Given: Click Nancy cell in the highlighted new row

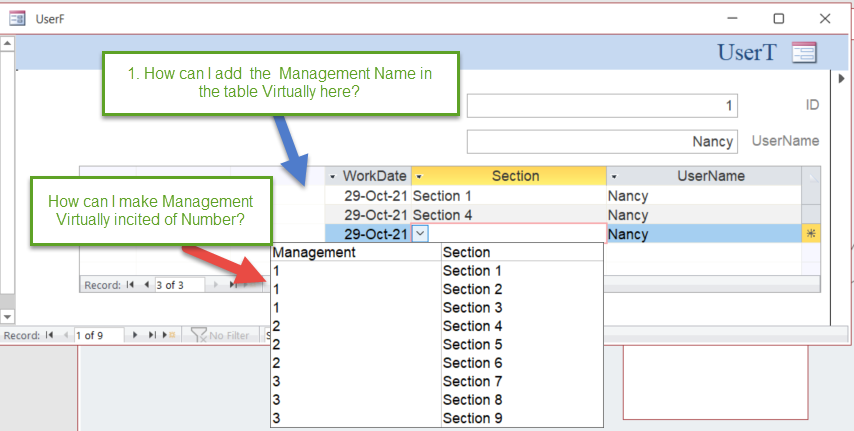Looking at the screenshot, I should click(x=704, y=234).
